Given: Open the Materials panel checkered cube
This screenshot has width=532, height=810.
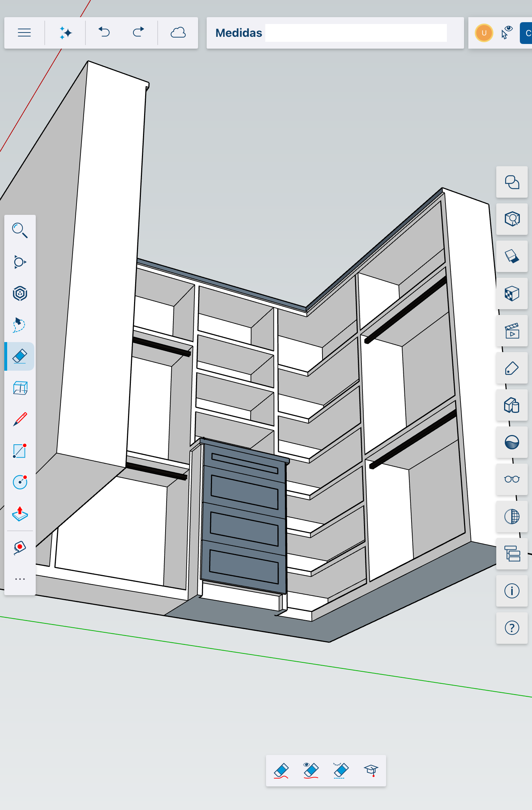Looking at the screenshot, I should tap(512, 293).
